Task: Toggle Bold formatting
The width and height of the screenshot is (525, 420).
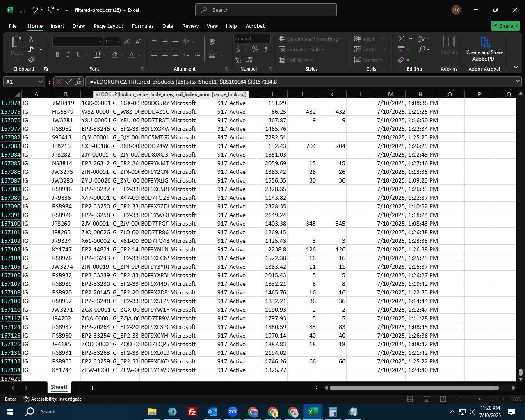Action: (57, 55)
